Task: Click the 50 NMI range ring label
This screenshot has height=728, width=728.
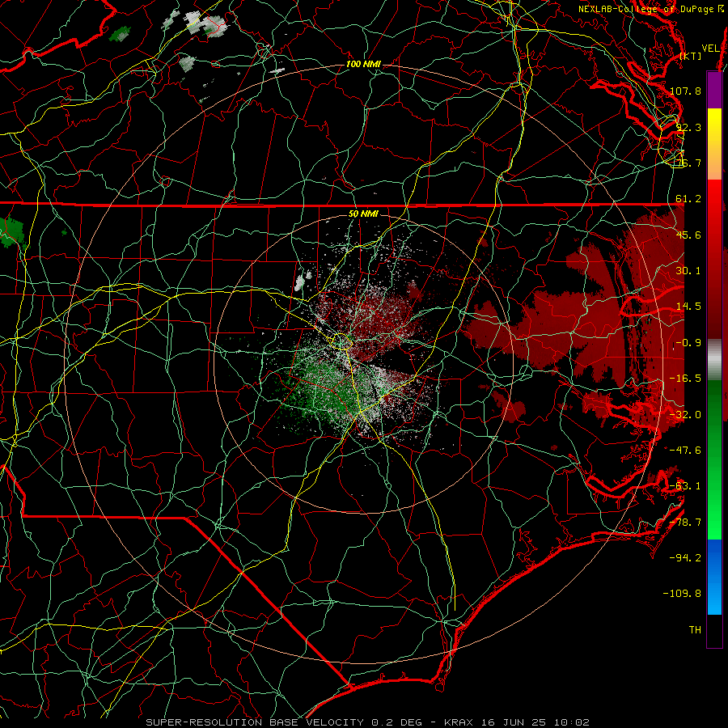Action: point(363,214)
